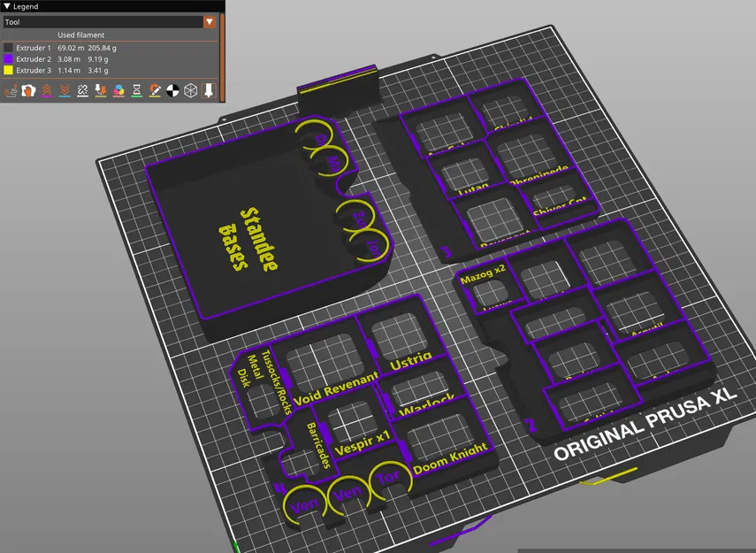Click the 69.02 m filament length value
The height and width of the screenshot is (553, 756).
coord(71,48)
